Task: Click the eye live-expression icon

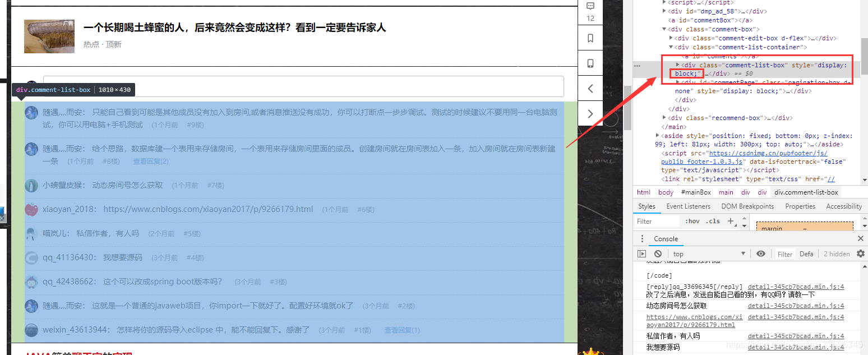Action: coord(760,254)
